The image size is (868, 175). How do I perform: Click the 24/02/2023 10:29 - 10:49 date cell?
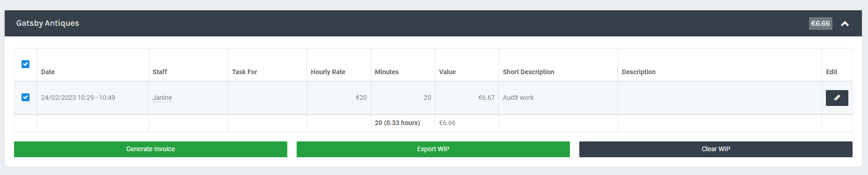(93, 98)
